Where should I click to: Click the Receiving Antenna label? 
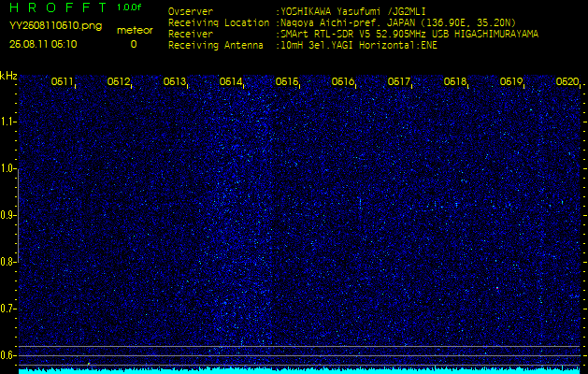pos(216,46)
